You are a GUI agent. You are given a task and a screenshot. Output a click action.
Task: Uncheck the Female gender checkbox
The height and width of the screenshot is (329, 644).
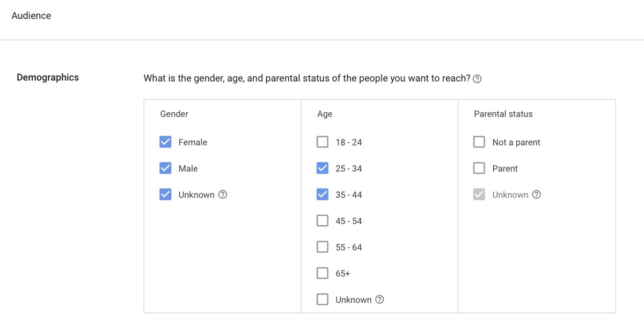click(165, 142)
